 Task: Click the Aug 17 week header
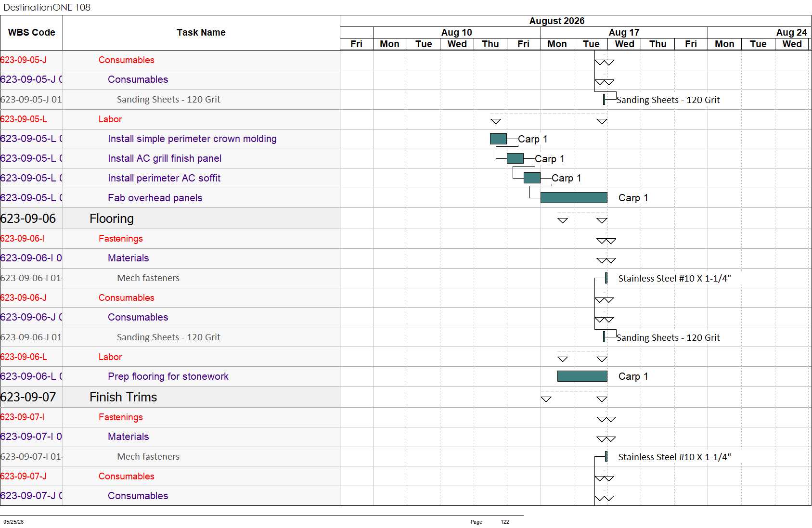tap(624, 32)
